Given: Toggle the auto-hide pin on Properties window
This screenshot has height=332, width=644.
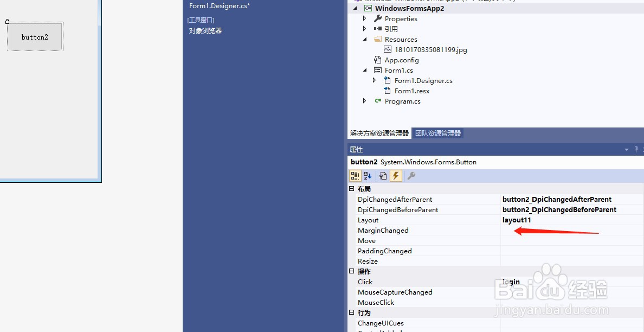Looking at the screenshot, I should tap(635, 149).
